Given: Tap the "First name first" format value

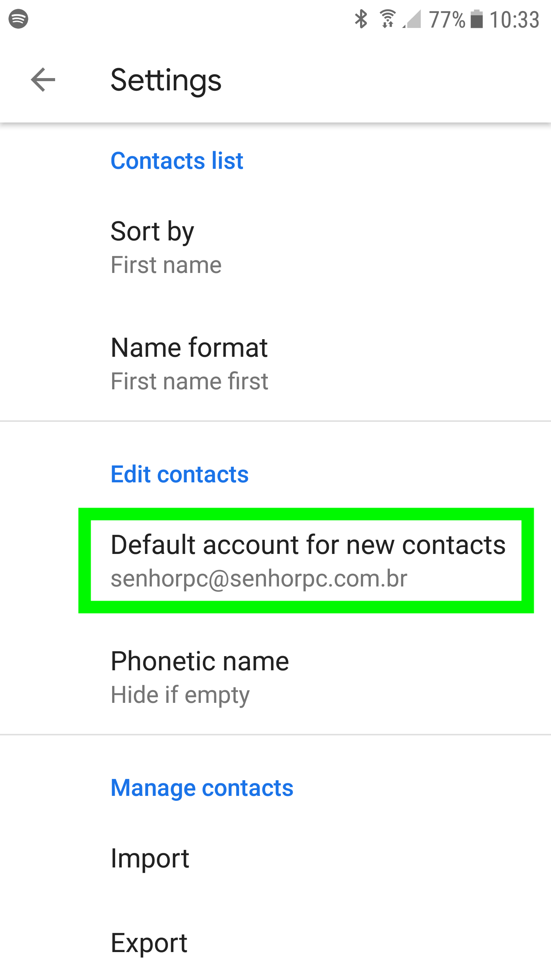Looking at the screenshot, I should (x=189, y=381).
